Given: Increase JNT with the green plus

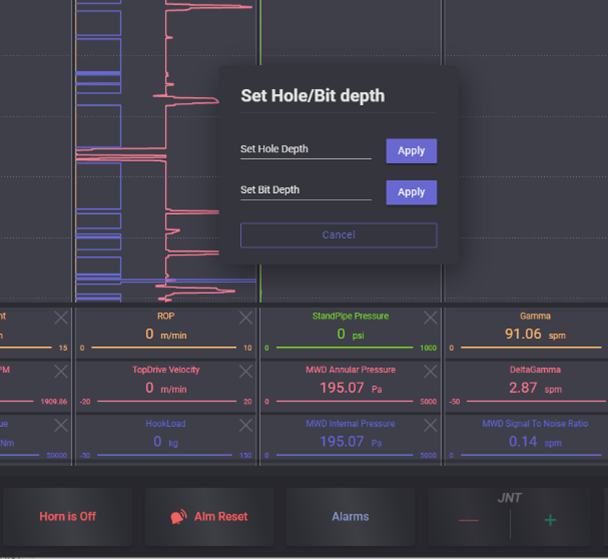Looking at the screenshot, I should [550, 520].
